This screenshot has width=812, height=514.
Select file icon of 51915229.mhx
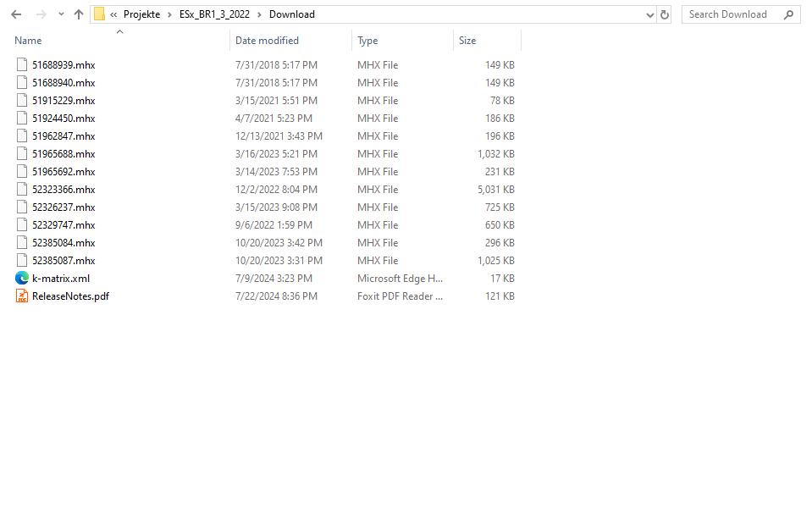tap(22, 99)
